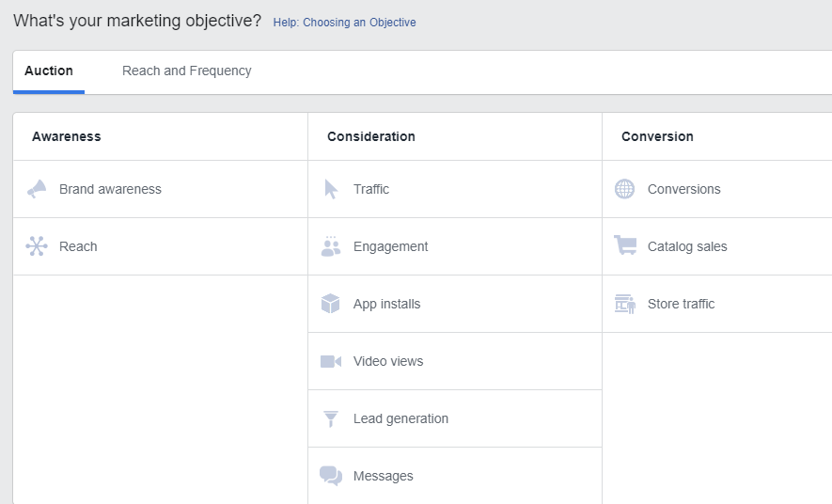Click the box icon for App installs

pos(331,304)
